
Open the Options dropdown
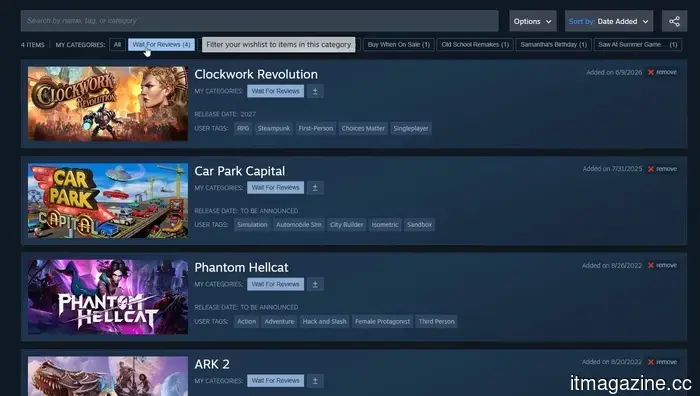533,21
